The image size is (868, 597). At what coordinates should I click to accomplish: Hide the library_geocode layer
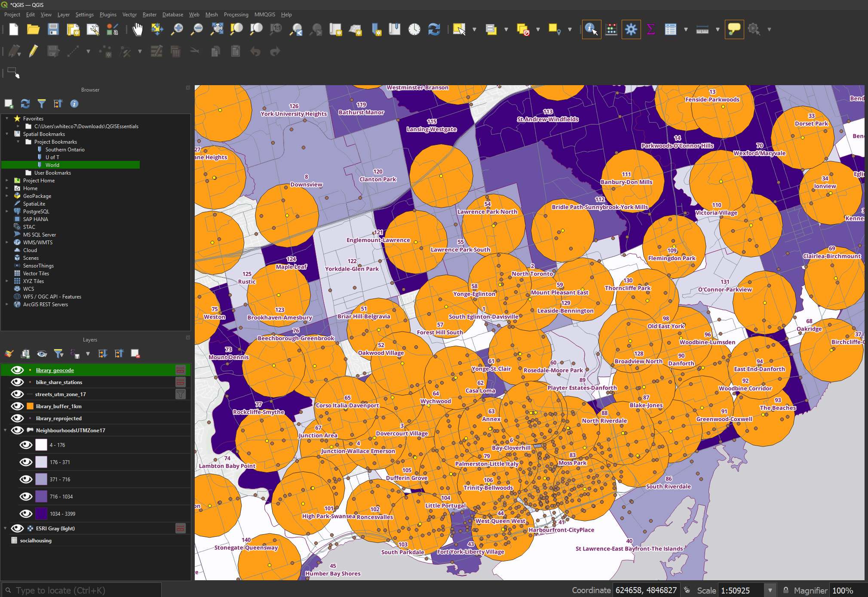17,370
